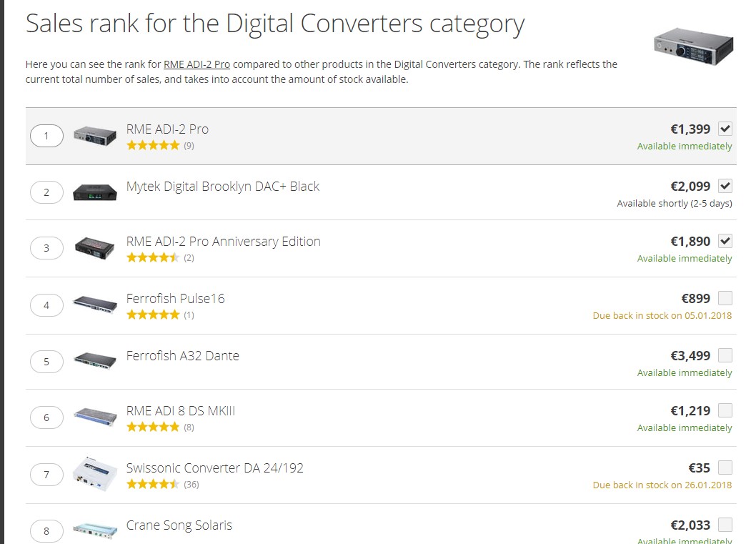The image size is (756, 544).
Task: Tick the Ferrofish A32 Dante checkbox
Action: tap(725, 355)
